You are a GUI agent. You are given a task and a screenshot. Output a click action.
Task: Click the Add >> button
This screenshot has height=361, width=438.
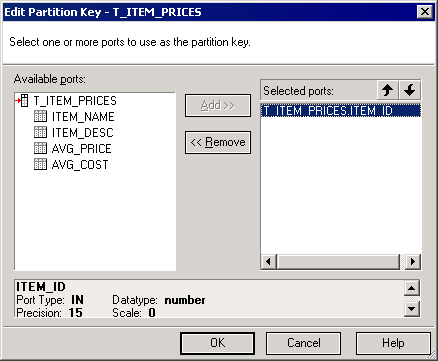point(218,106)
